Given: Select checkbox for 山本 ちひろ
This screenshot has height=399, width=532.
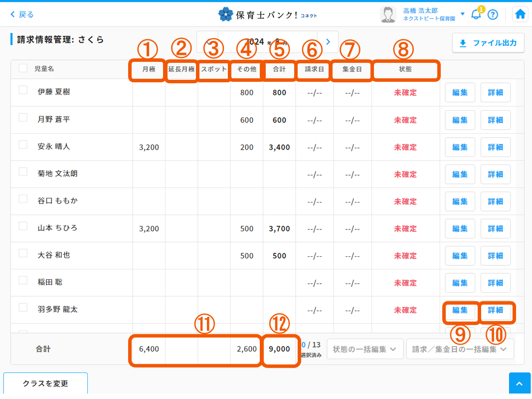Looking at the screenshot, I should click(23, 226).
